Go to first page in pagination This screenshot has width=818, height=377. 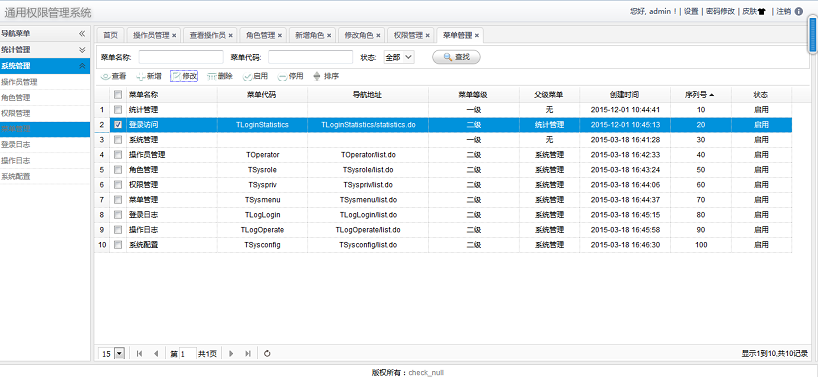(139, 354)
